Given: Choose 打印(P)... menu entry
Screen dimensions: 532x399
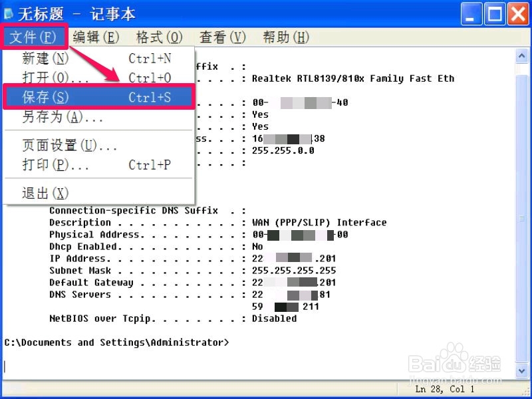Looking at the screenshot, I should pyautogui.click(x=98, y=165).
